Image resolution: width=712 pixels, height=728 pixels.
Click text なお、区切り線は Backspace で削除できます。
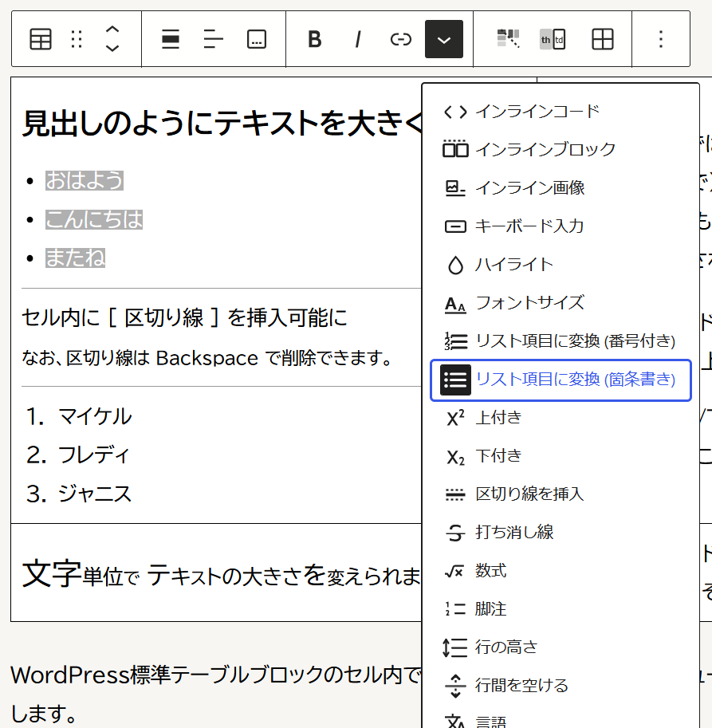click(207, 358)
